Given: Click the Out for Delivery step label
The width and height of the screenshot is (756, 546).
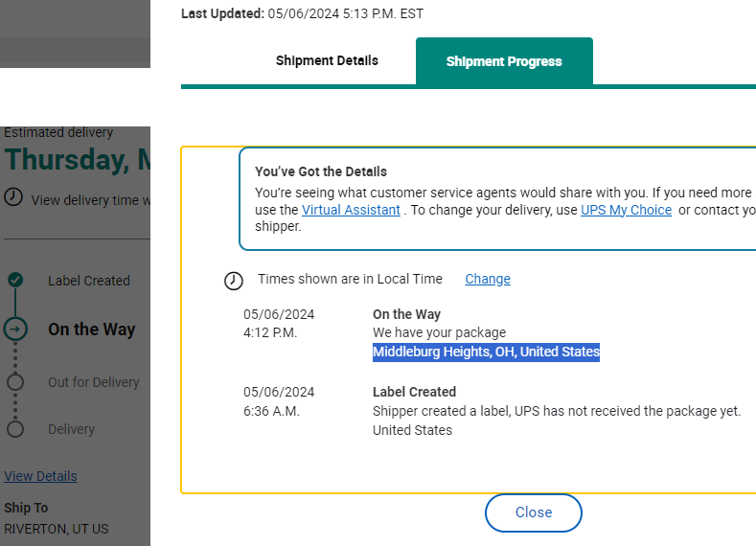Looking at the screenshot, I should (x=94, y=382).
